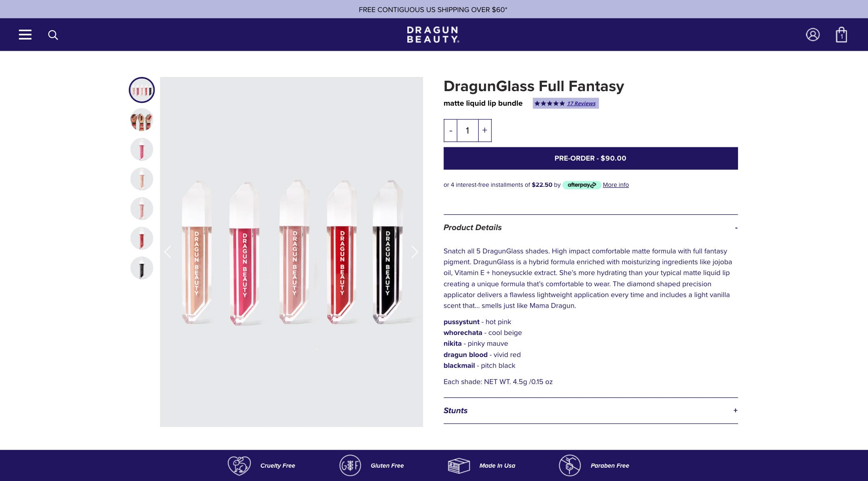
Task: Open the shopping bag cart
Action: tap(841, 35)
